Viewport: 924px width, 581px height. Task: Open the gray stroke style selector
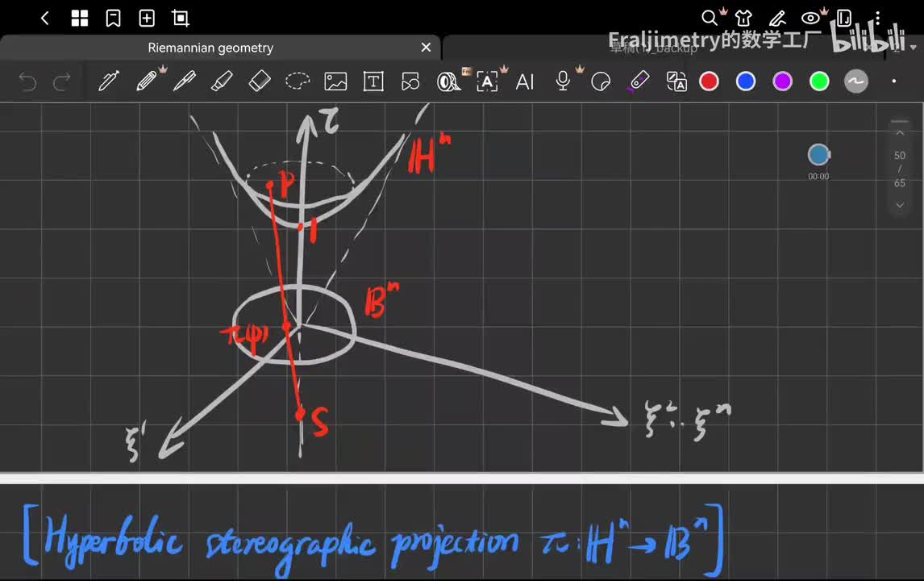click(x=855, y=82)
